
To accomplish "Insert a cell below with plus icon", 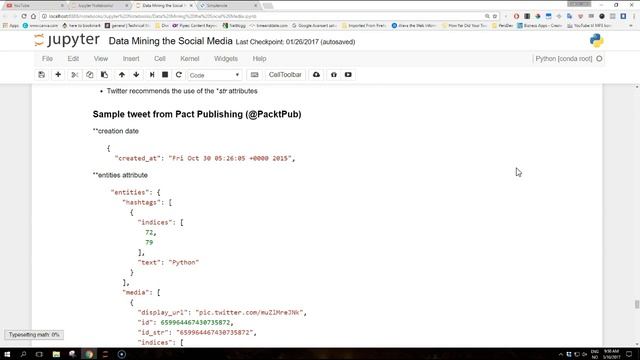I will click(x=58, y=75).
